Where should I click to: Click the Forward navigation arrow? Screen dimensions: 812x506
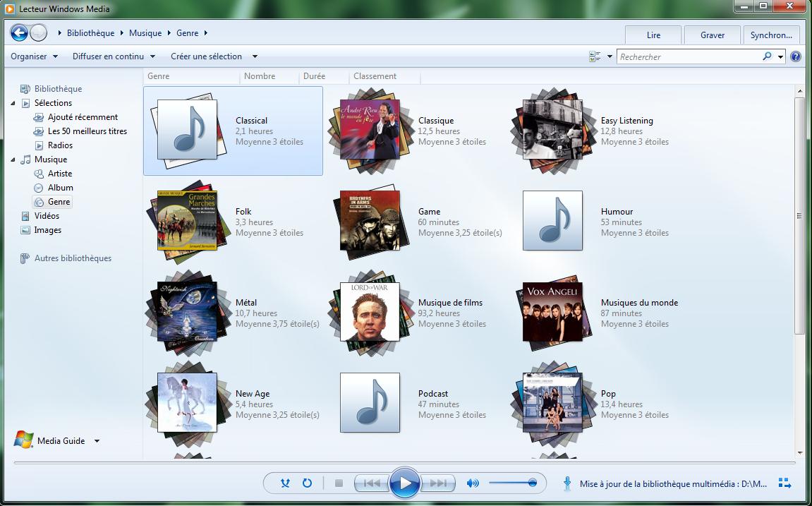(38, 33)
